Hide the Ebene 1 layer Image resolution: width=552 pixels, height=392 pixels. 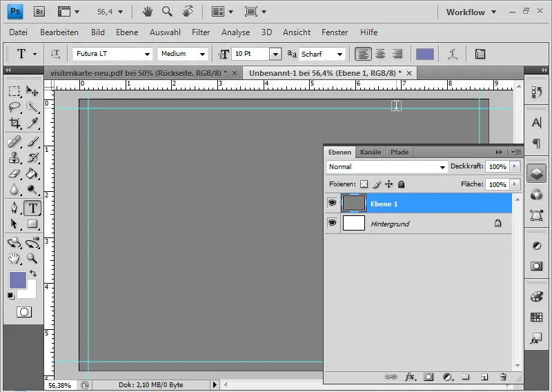332,203
